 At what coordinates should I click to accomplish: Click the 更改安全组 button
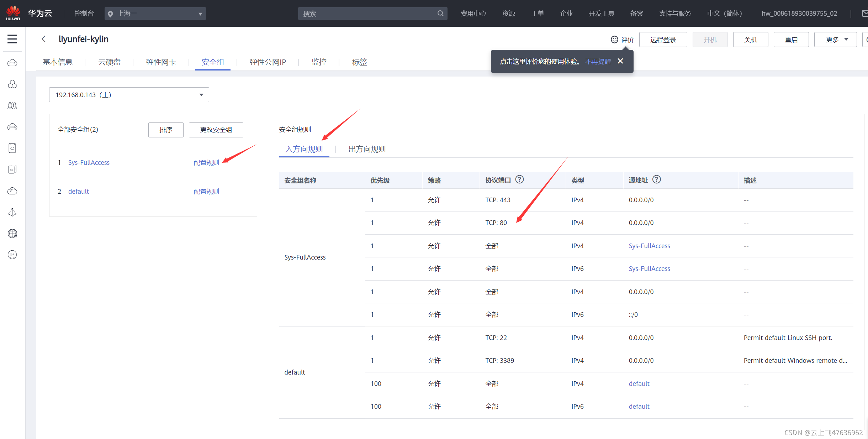coord(216,130)
